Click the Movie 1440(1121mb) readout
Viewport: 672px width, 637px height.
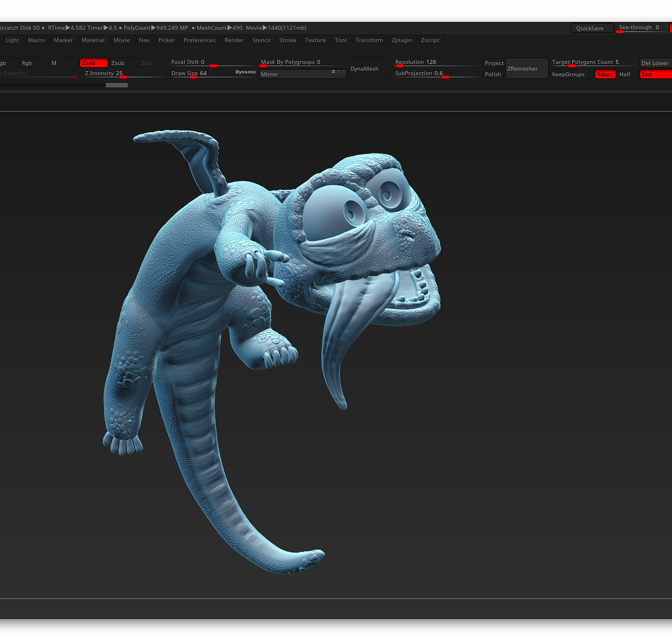(x=276, y=28)
